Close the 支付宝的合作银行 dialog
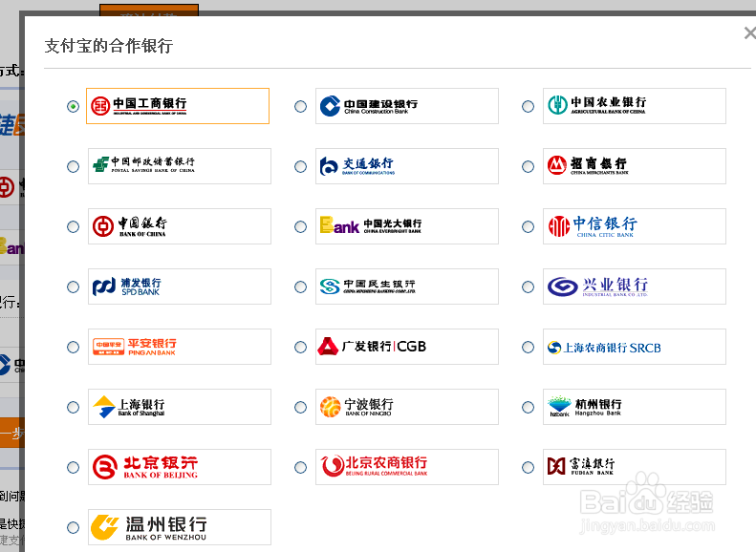Screen dimensions: 756x552 click(749, 33)
